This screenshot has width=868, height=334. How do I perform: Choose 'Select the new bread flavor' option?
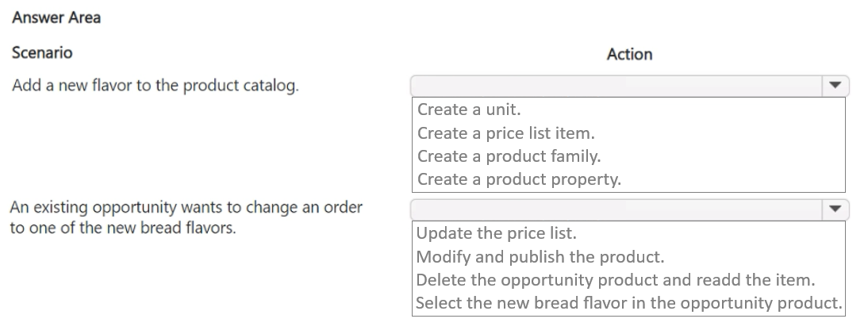coord(628,303)
